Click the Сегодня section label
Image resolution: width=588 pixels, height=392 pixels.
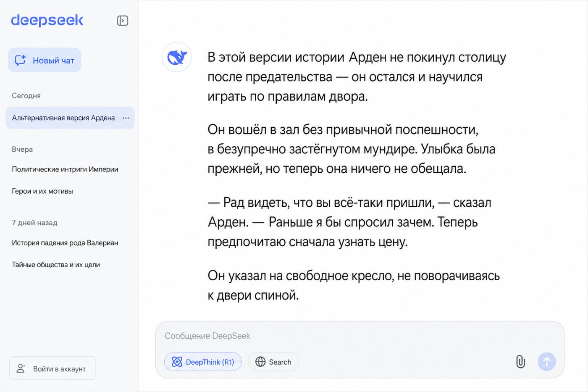26,96
